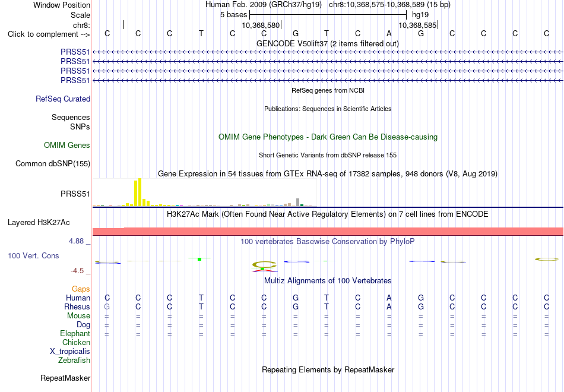564x392 pixels.
Task: Open the OMIM Genes track label
Action: click(x=67, y=145)
